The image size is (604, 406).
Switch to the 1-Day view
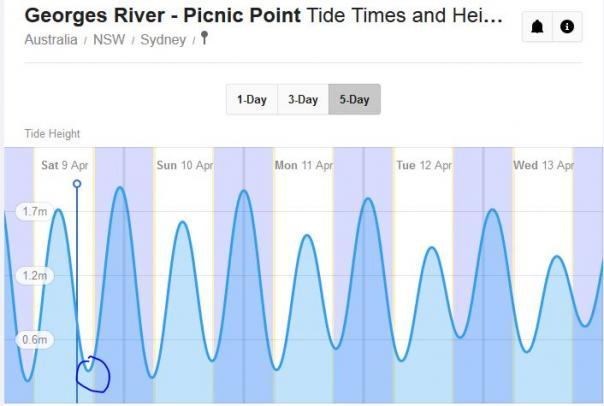tap(251, 100)
